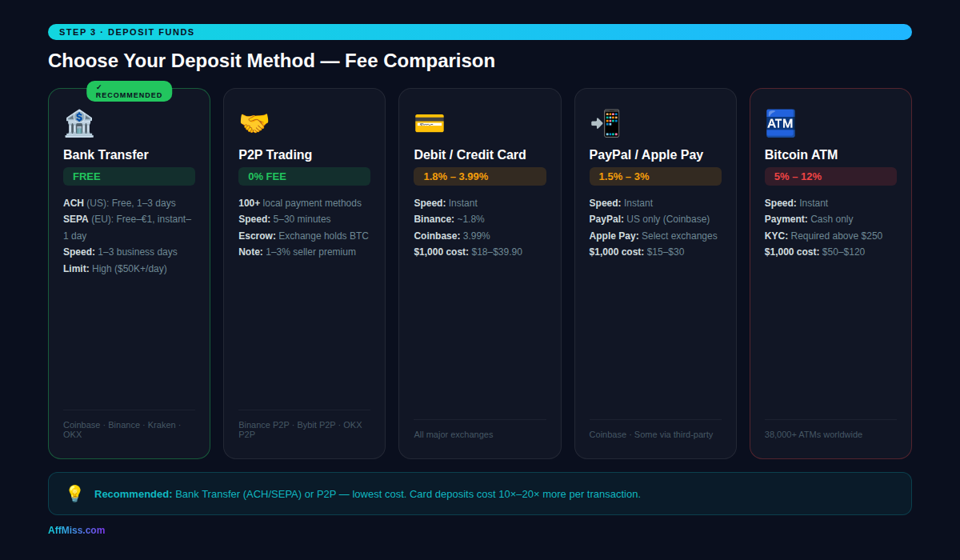Select the handshake icon for P2P Trading
Screen dimensions: 960x560
[x=254, y=122]
